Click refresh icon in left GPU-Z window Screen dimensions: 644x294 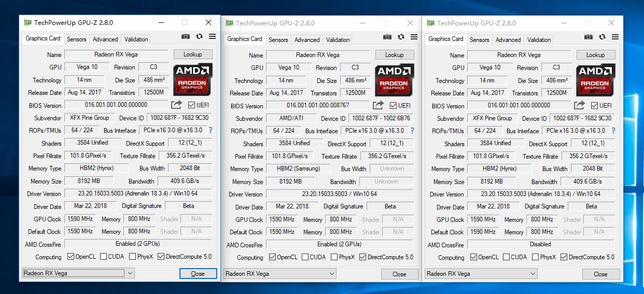tap(200, 37)
